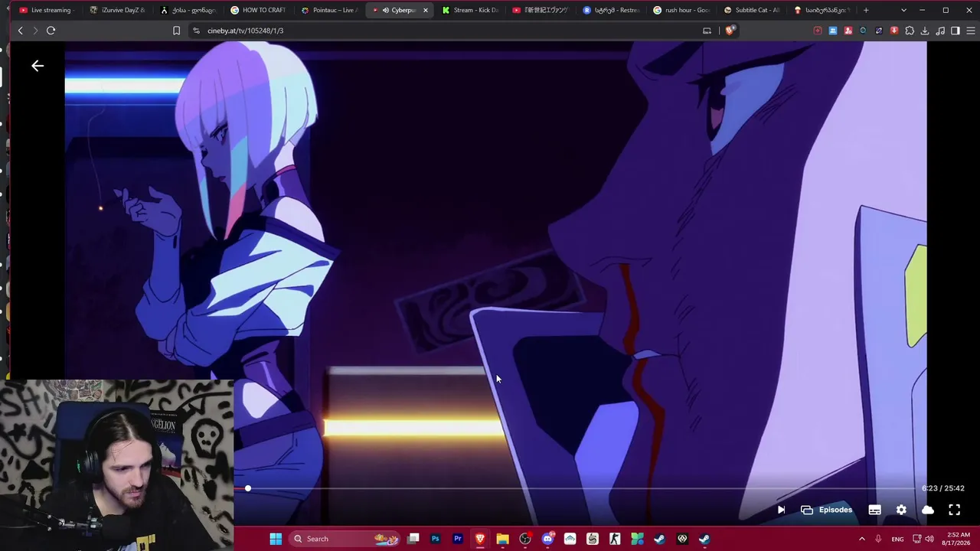Switch to Brave browser on the taskbar
This screenshot has width=980, height=551.
coord(480,539)
